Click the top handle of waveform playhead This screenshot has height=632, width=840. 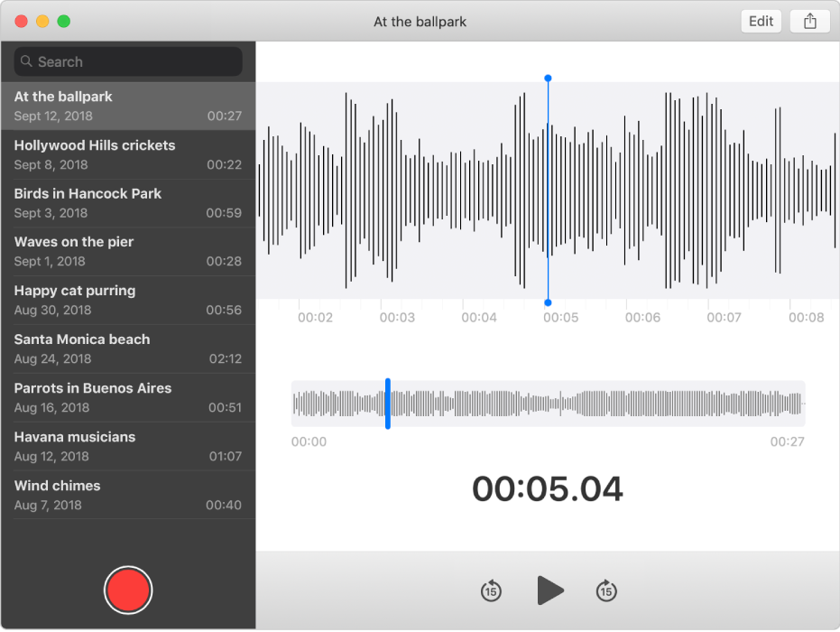point(548,79)
